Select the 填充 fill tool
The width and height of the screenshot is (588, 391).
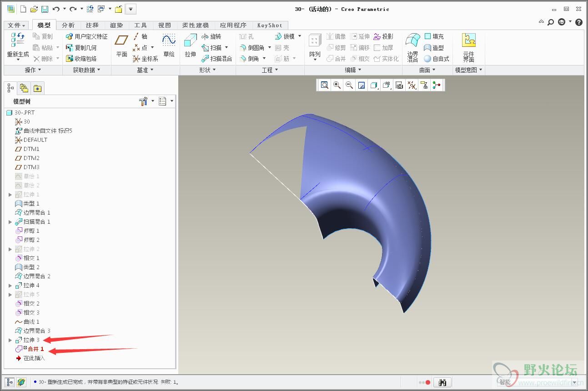click(x=434, y=36)
